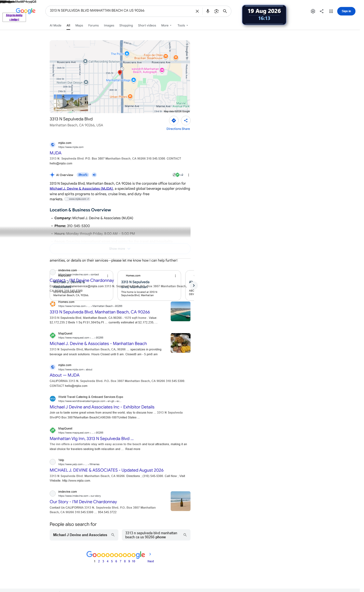Screen dimensions: 364x592
Task: Click the Google logo
Action: coord(26,11)
